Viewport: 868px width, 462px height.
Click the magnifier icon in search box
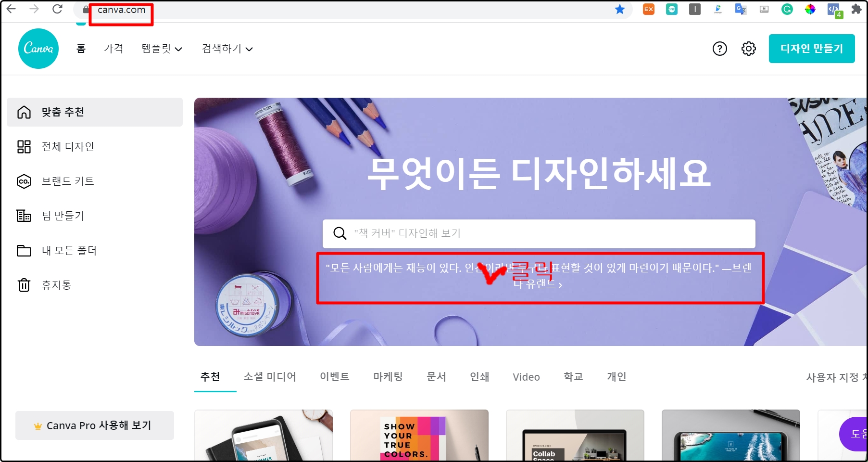pos(340,233)
